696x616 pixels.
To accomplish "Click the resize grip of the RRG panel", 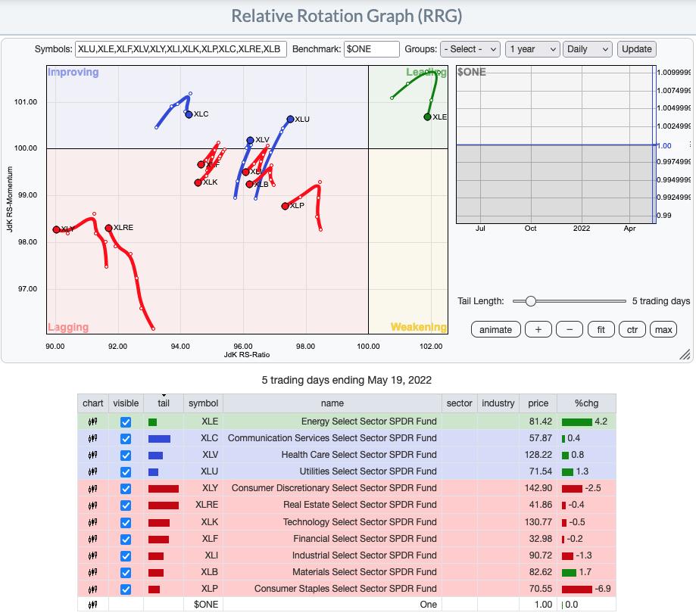I will coord(685,354).
